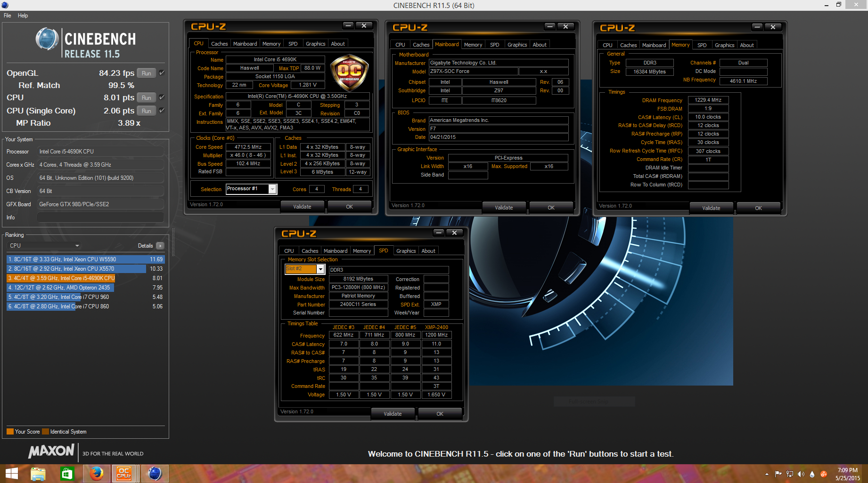Open the Windows Start button
The height and width of the screenshot is (483, 868).
click(x=12, y=473)
